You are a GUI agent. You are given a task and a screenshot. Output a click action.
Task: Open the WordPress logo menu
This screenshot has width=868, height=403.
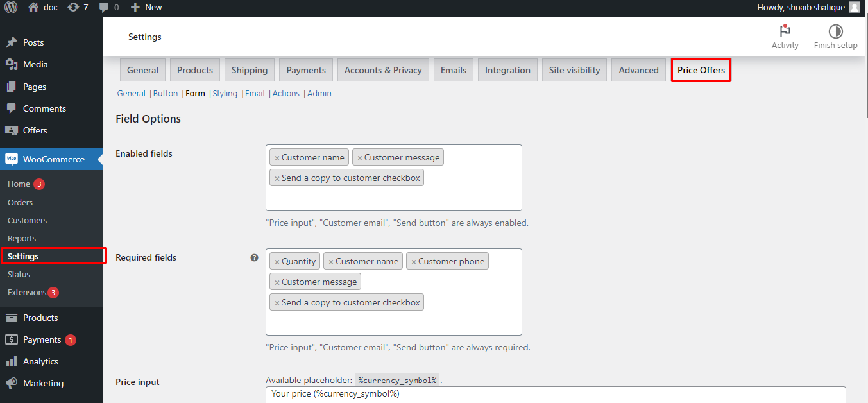click(11, 8)
